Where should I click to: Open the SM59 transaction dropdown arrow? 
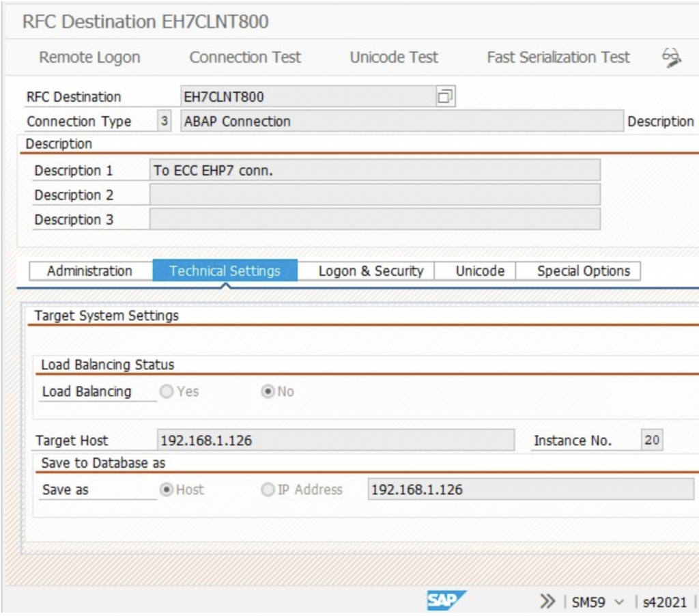[619, 602]
